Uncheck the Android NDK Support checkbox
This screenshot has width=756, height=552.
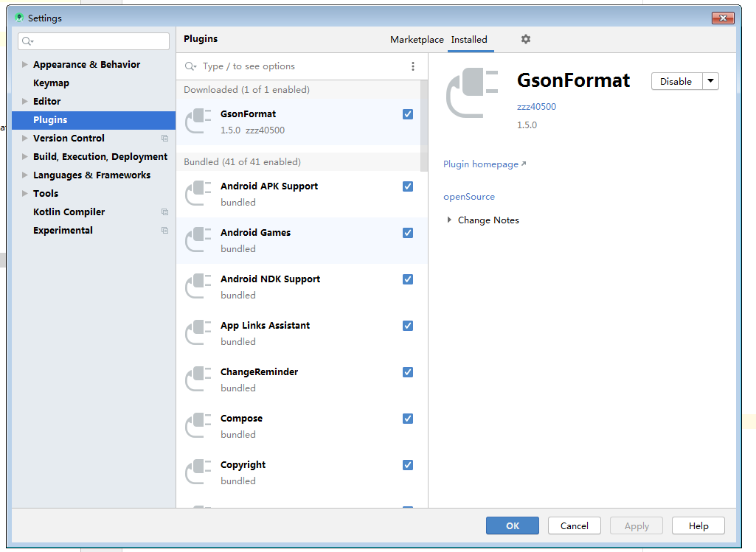click(408, 279)
